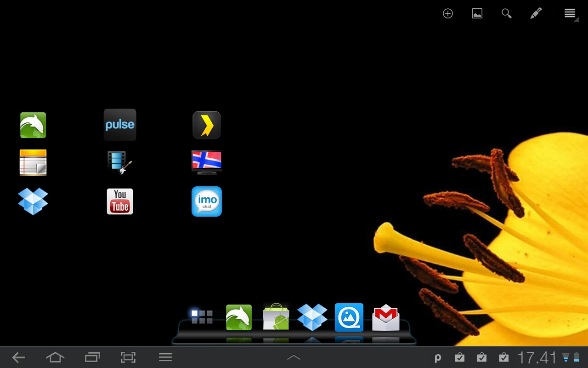Tap the screenshot capture button

click(x=128, y=357)
